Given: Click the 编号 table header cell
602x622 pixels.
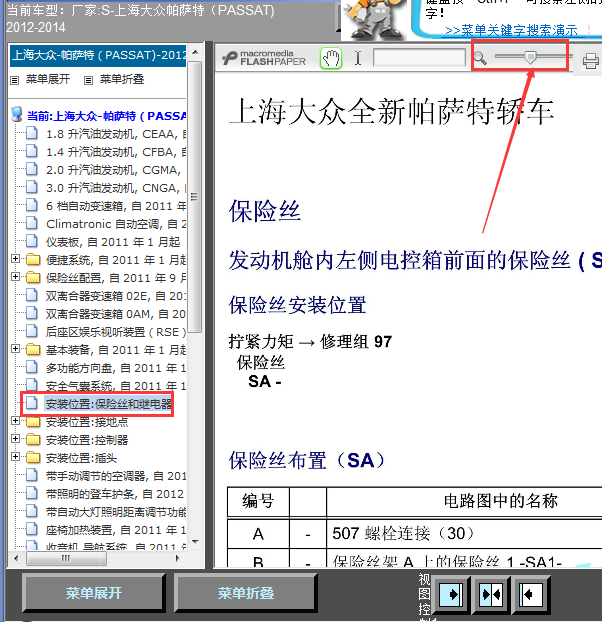Looking at the screenshot, I should click(x=258, y=501).
